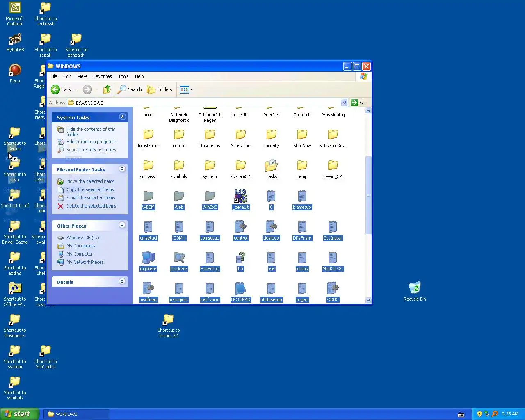The width and height of the screenshot is (525, 420).
Task: Click the security shield tray icon
Action: tap(479, 414)
